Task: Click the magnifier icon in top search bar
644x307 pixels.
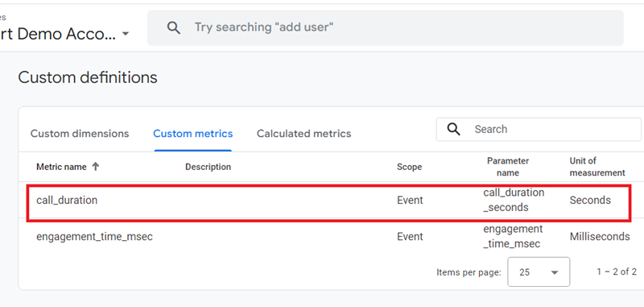Action: (x=174, y=28)
